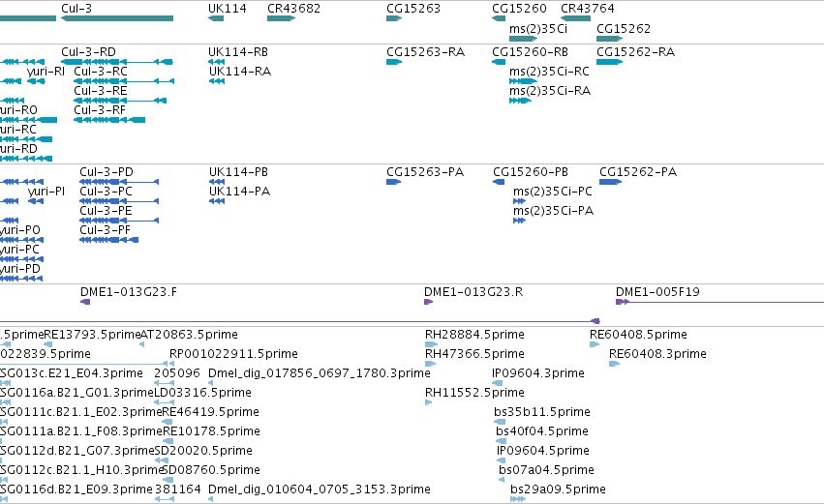Click the 205096 feature label
Screen dimensions: 824x504
coord(177,373)
